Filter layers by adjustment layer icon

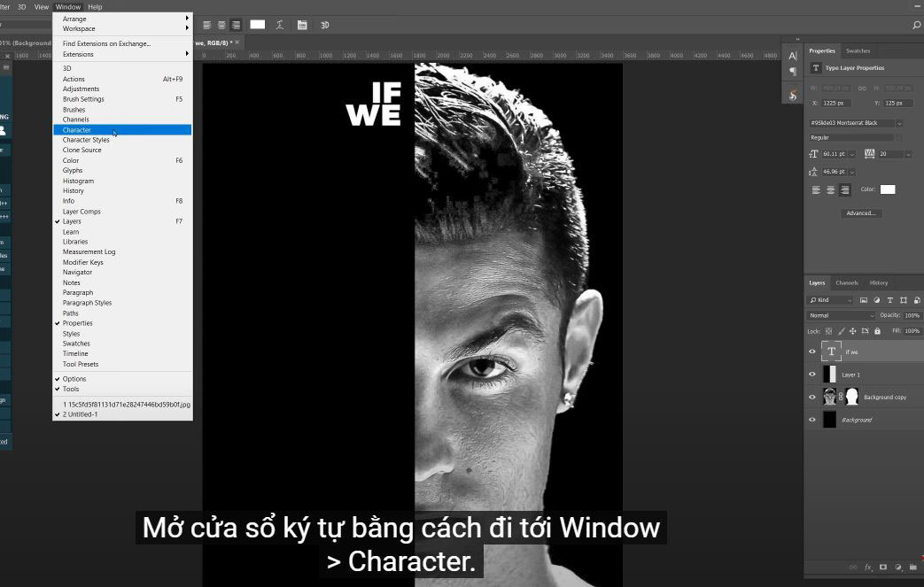tap(877, 300)
